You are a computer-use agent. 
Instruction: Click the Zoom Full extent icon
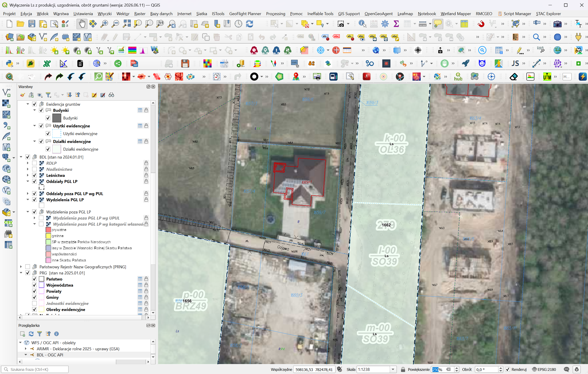pos(127,24)
